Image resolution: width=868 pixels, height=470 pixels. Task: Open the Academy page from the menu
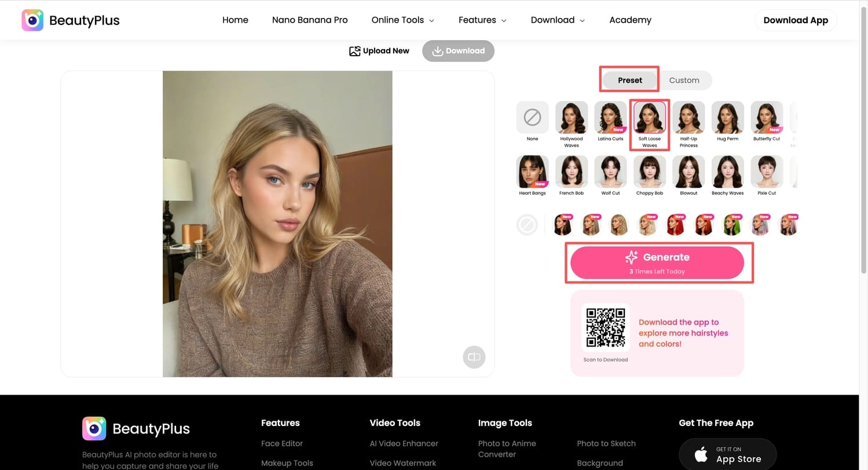point(630,20)
